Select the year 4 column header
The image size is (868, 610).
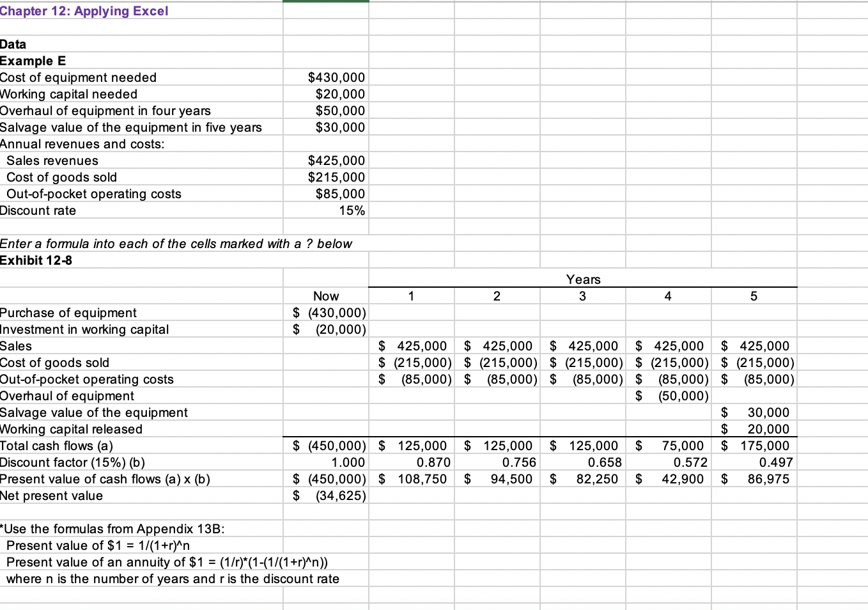tap(669, 296)
